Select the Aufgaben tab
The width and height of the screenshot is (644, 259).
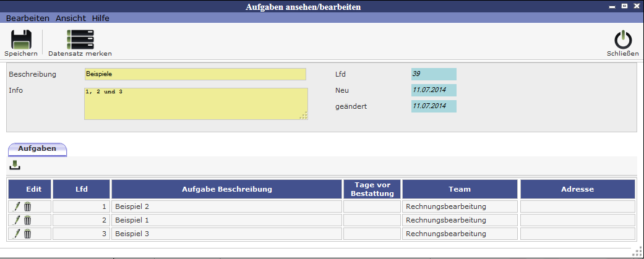tap(37, 148)
